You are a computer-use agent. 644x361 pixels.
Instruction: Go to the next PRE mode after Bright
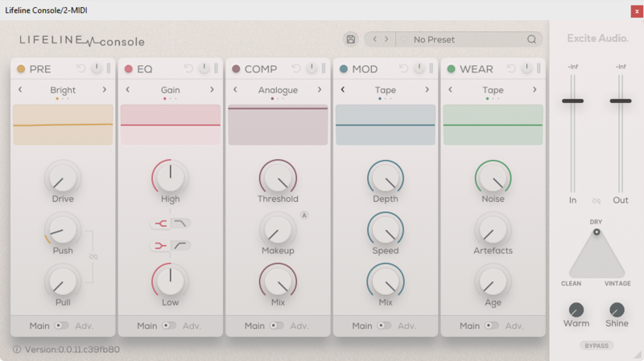coord(105,90)
